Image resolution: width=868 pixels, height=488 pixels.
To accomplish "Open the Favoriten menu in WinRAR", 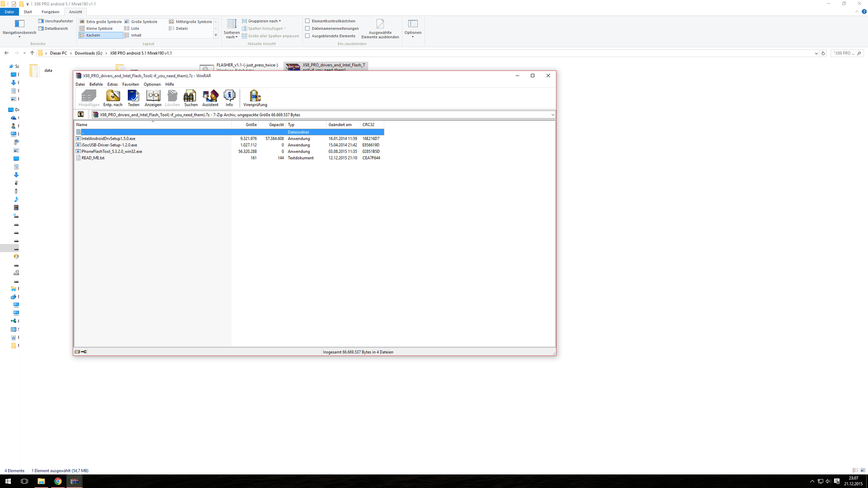I will click(x=131, y=84).
